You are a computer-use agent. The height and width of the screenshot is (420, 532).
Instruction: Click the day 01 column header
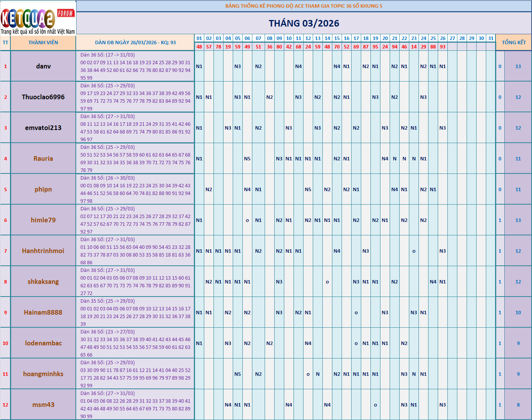click(199, 38)
